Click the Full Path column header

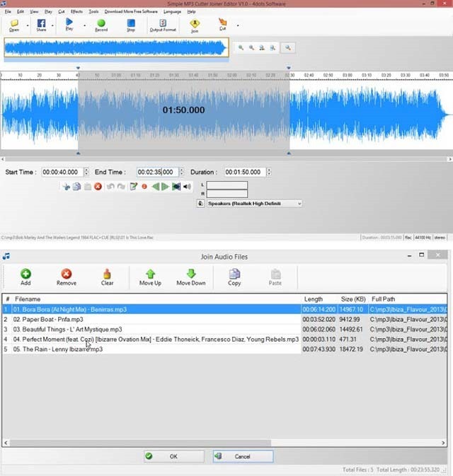tap(408, 299)
